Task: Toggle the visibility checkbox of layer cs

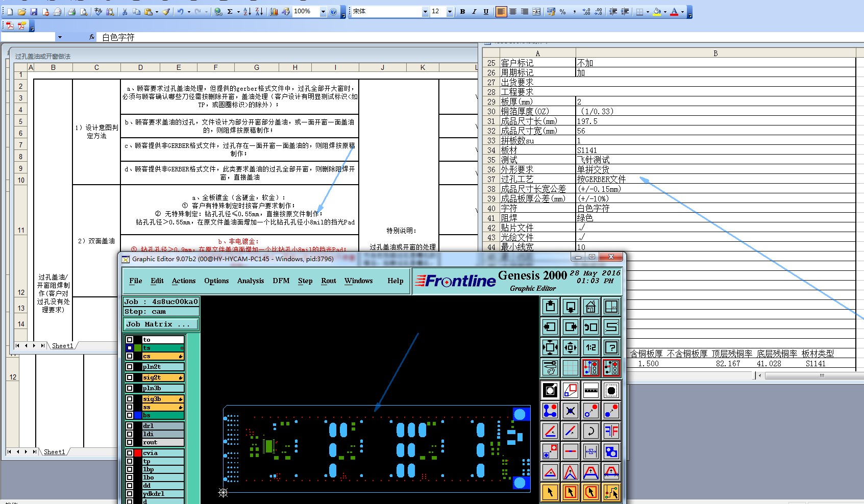Action: click(x=130, y=356)
